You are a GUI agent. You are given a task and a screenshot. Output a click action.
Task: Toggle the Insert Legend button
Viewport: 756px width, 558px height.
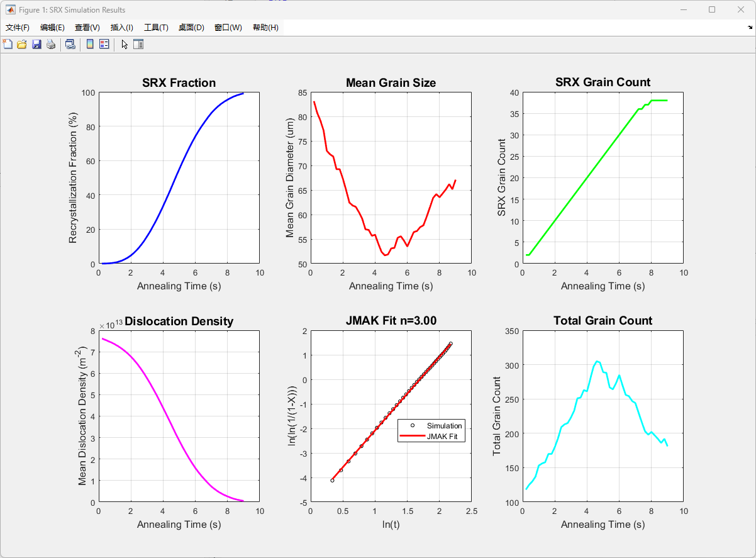pyautogui.click(x=104, y=44)
